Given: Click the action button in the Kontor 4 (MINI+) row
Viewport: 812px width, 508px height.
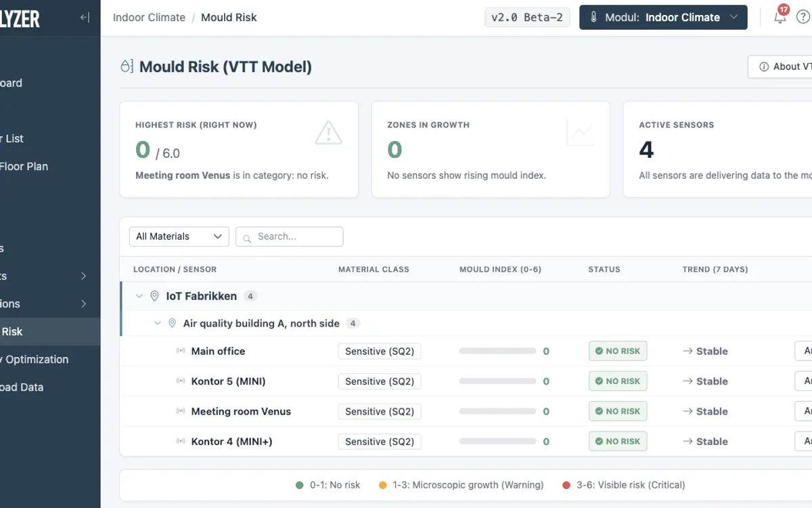Looking at the screenshot, I should (x=803, y=442).
